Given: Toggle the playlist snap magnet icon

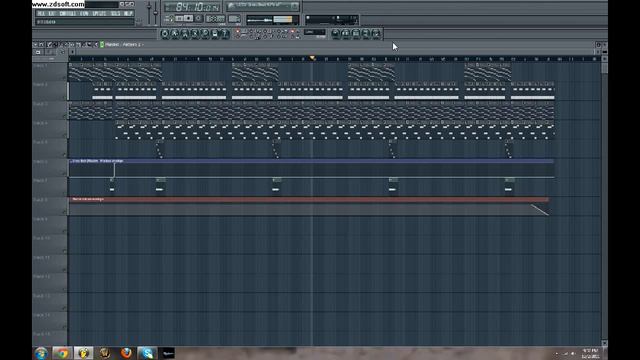Looking at the screenshot, I should coord(41,44).
